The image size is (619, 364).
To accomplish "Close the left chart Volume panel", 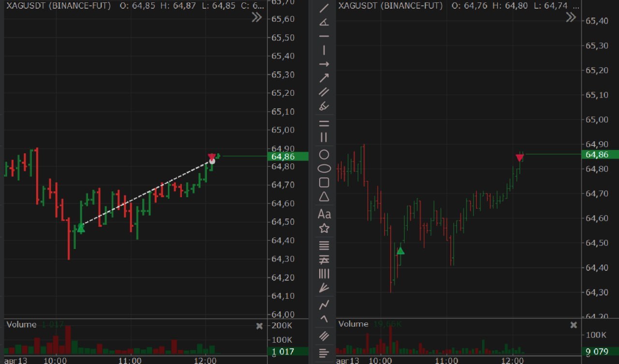I will pyautogui.click(x=259, y=326).
